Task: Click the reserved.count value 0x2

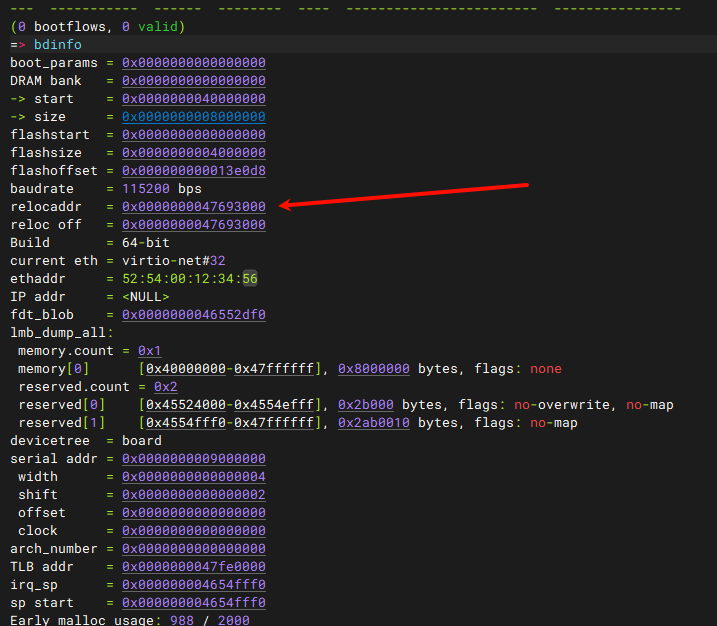Action: 166,387
